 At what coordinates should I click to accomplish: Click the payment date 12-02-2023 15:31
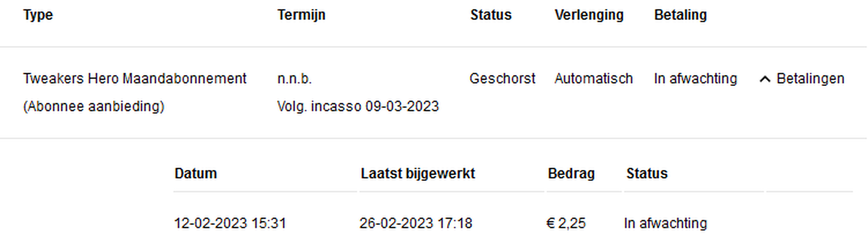(230, 223)
